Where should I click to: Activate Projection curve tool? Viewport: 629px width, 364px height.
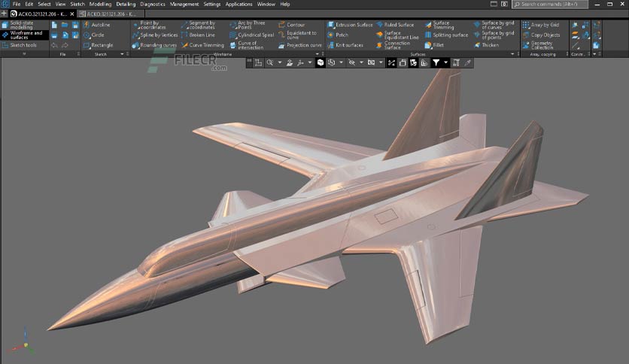click(300, 45)
